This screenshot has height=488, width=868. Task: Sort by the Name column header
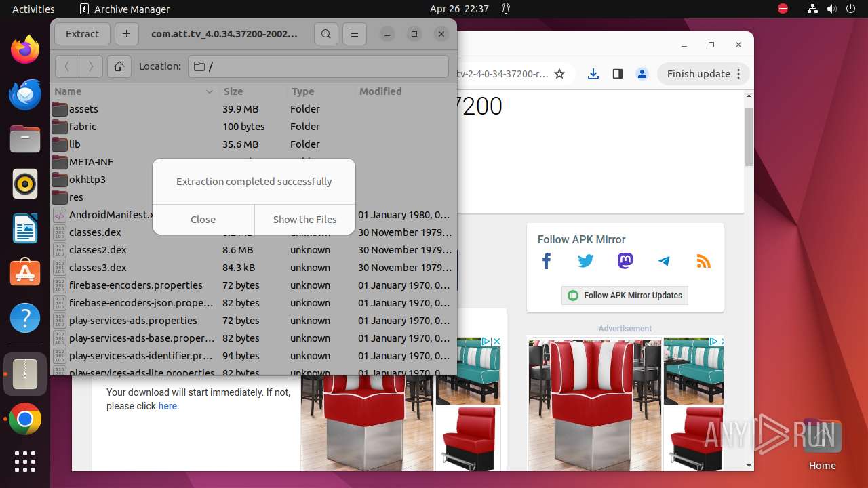pos(134,91)
